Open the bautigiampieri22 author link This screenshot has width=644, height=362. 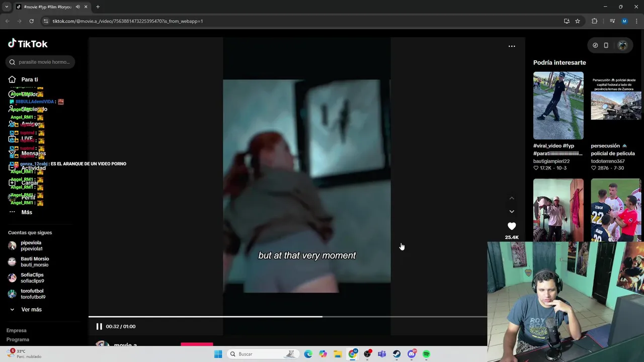[551, 161]
